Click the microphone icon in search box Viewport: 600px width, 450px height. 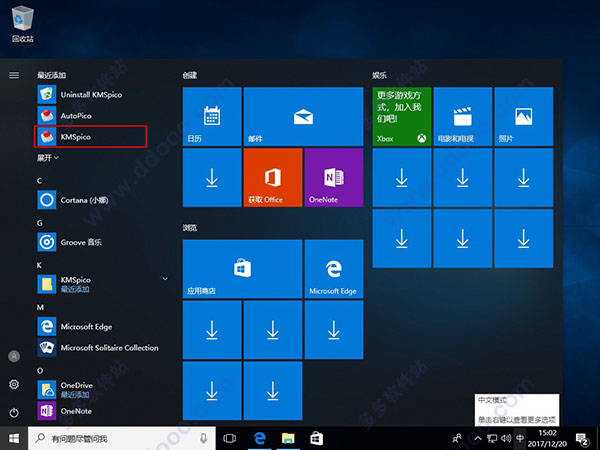[204, 439]
